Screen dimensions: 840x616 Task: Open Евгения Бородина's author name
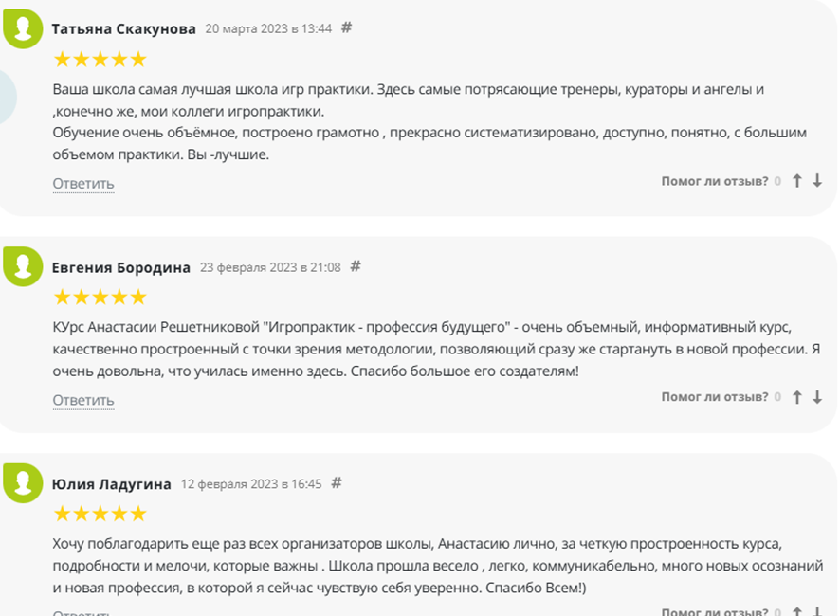click(x=121, y=267)
